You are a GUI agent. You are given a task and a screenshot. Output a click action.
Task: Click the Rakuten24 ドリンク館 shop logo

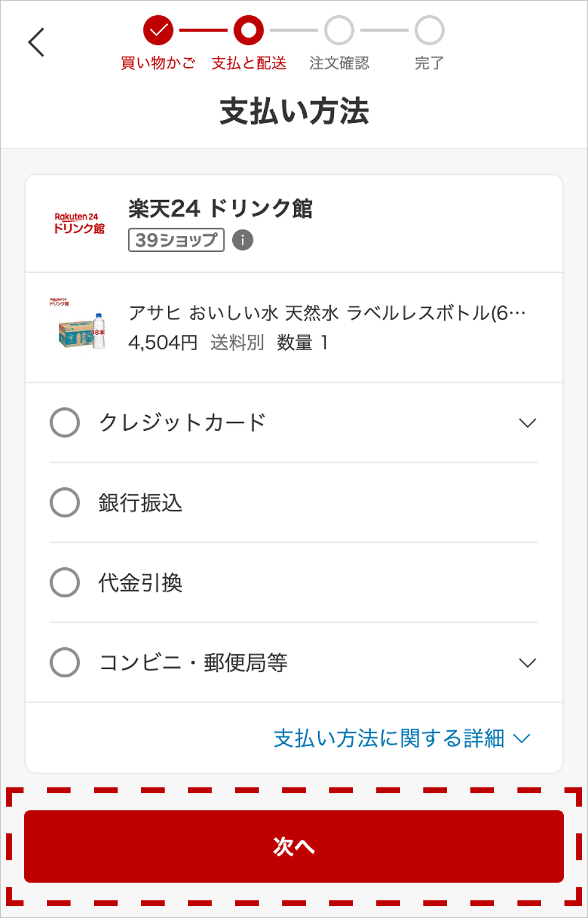click(79, 224)
